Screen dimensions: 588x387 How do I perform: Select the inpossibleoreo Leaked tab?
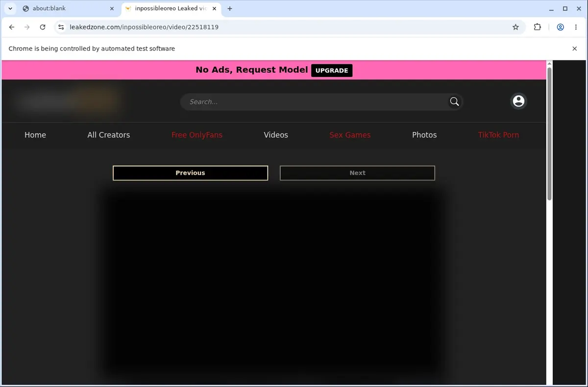click(171, 8)
